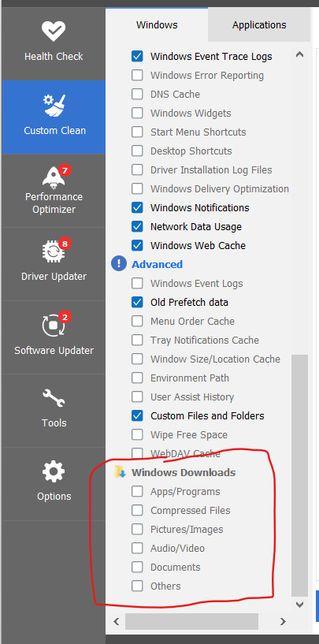The image size is (319, 644).
Task: Click the Advanced section warning icon
Action: click(119, 264)
